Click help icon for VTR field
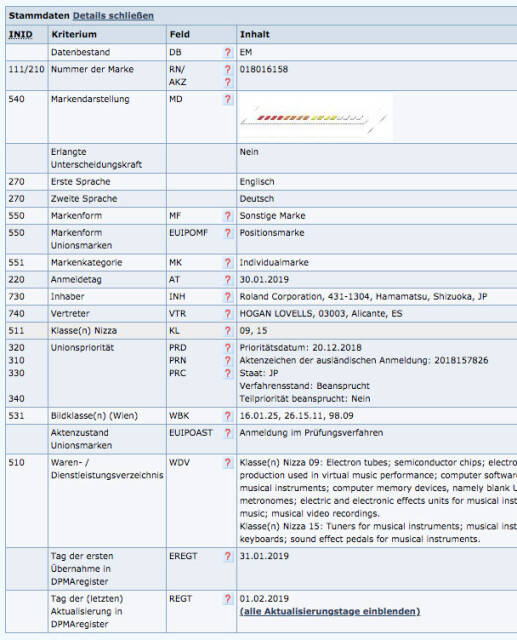 coord(228,314)
